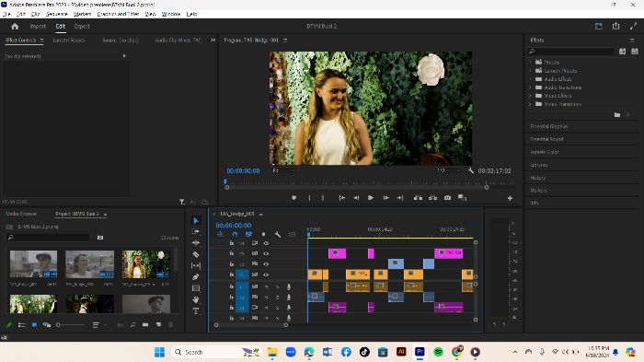Viewport: 644px width, 362px height.
Task: Step forward one frame
Action: point(385,198)
